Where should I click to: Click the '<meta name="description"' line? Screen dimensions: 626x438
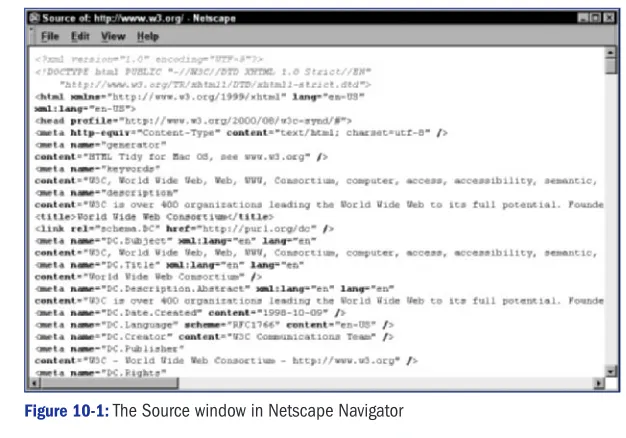coord(107,193)
